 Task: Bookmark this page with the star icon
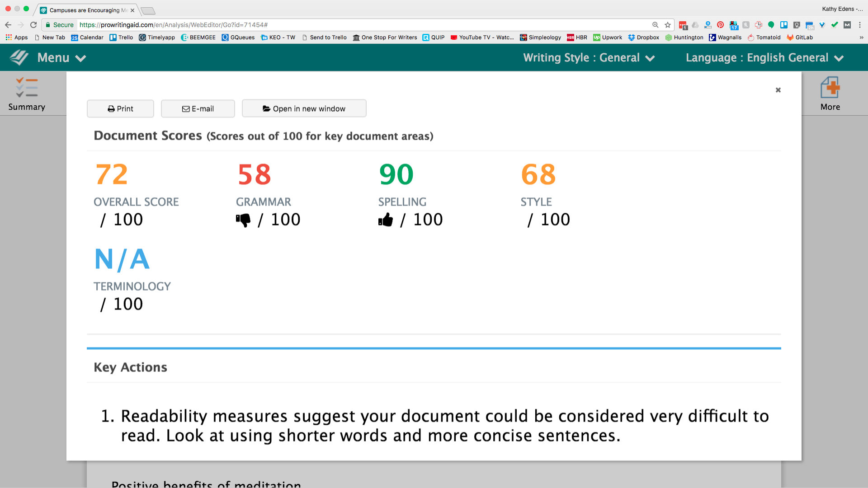668,25
